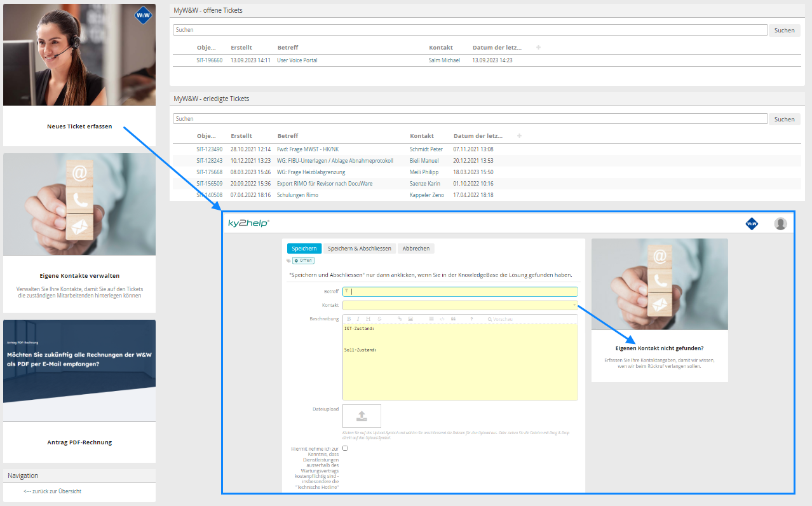Open Eigene Kontakte verwalten tile
812x506 pixels.
tap(79, 276)
